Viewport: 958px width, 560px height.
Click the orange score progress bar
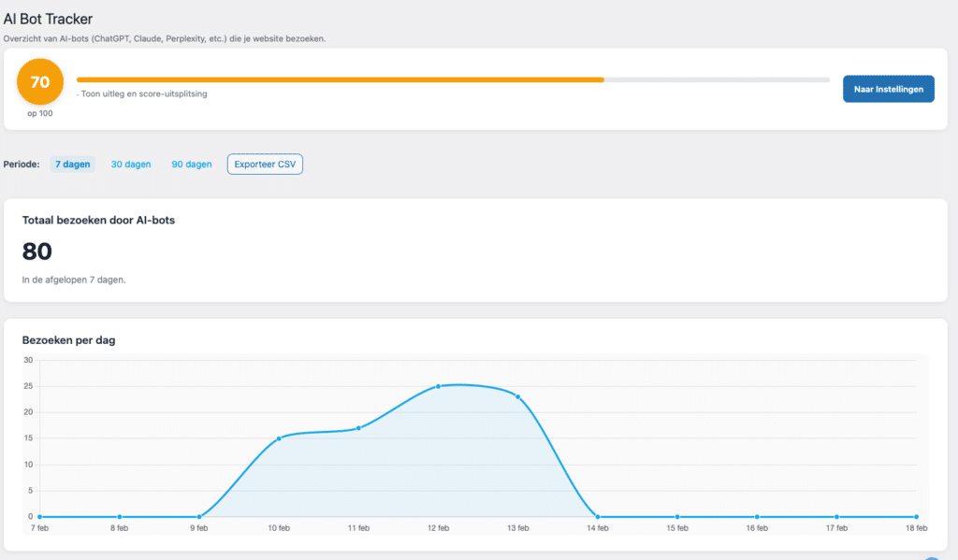coord(340,79)
